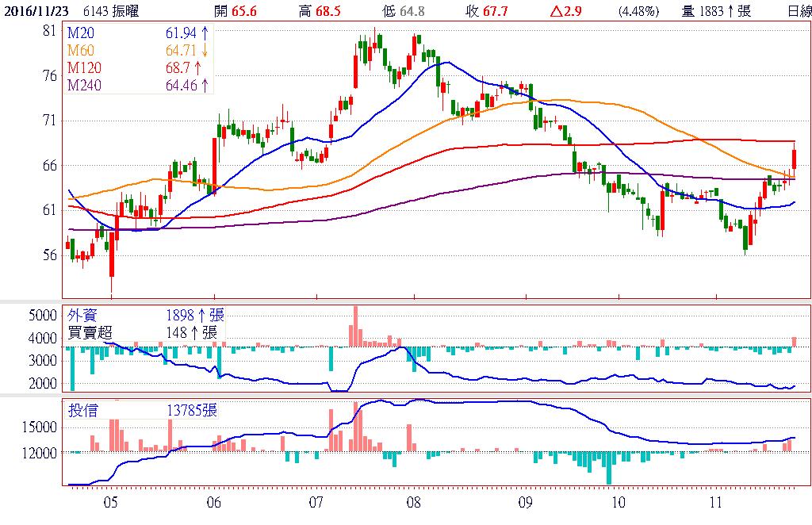Click the 56 price axis label
This screenshot has height=525, width=812.
click(x=49, y=255)
